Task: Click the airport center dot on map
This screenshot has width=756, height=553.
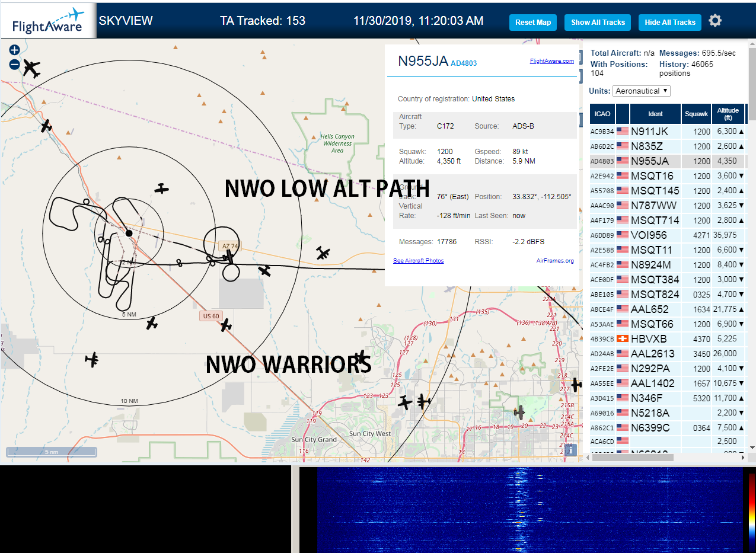Action: click(129, 233)
